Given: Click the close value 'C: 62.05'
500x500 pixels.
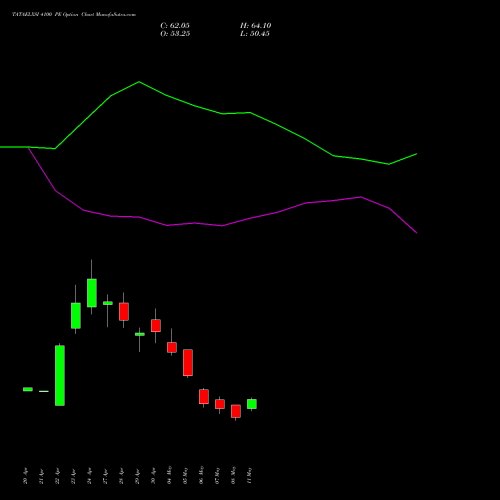Looking at the screenshot, I should click(x=175, y=26).
